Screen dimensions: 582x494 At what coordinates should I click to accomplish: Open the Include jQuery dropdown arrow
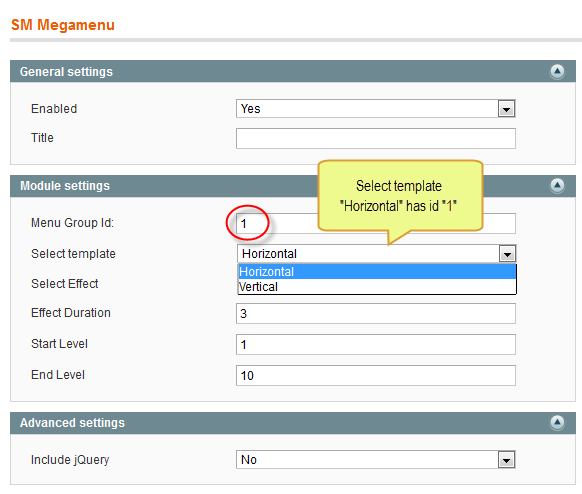click(506, 460)
